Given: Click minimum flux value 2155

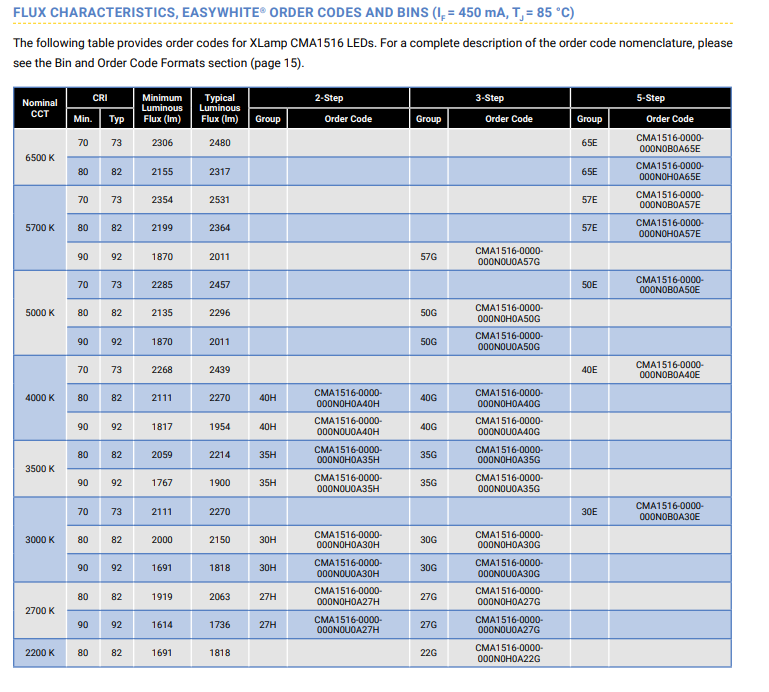Looking at the screenshot, I should [x=162, y=172].
